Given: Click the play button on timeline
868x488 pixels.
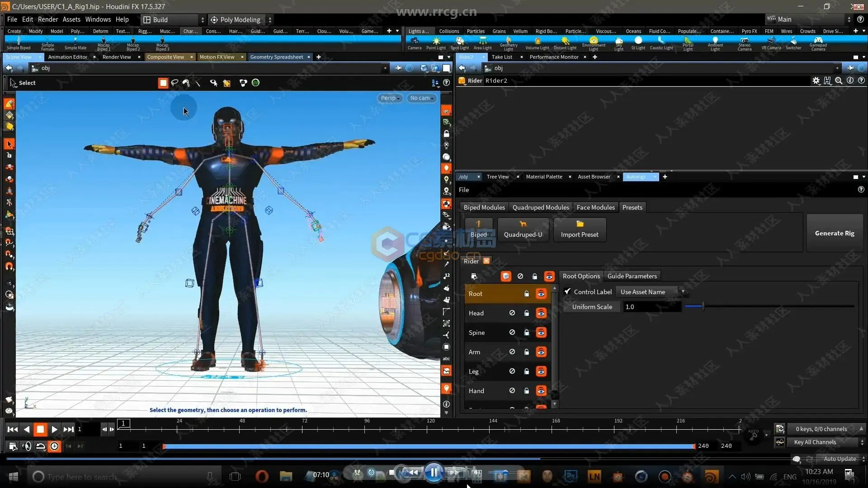Looking at the screenshot, I should tap(54, 428).
